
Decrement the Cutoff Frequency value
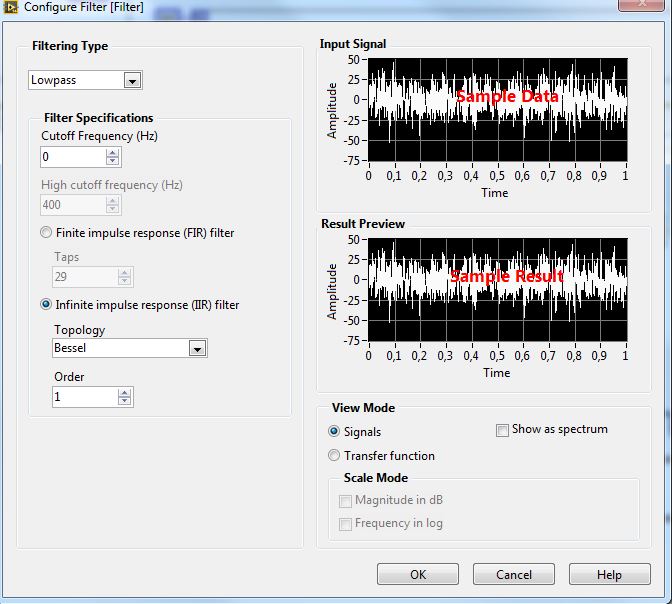pos(112,161)
